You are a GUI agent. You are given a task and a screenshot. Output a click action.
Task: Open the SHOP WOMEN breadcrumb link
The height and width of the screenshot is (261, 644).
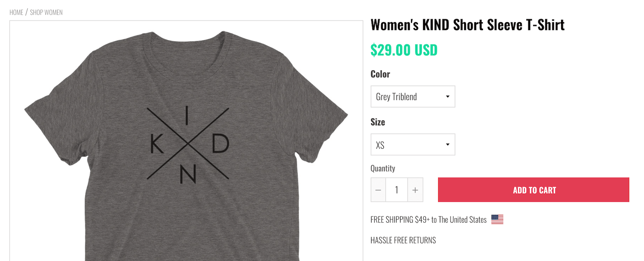pyautogui.click(x=46, y=12)
